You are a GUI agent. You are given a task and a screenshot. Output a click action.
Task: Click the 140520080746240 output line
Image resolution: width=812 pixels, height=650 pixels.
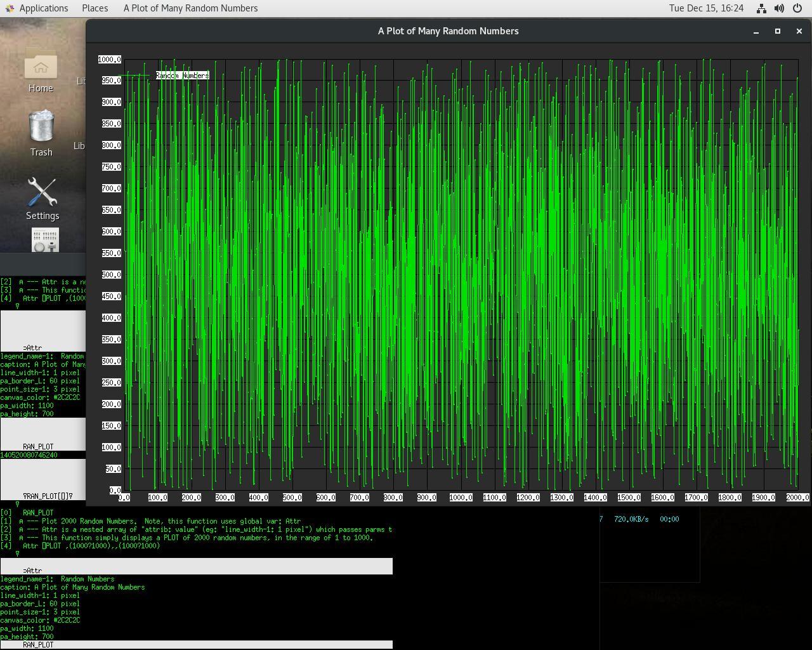(x=29, y=455)
